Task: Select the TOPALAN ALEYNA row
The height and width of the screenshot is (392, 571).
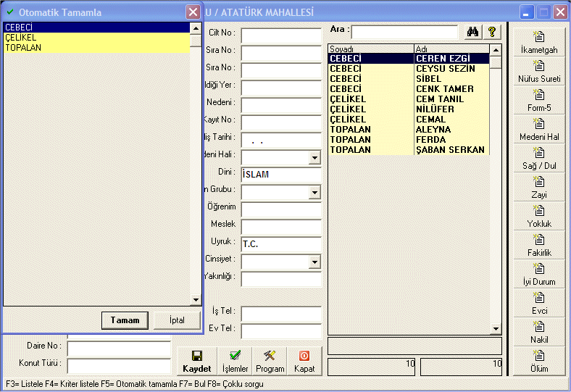Action: click(408, 130)
